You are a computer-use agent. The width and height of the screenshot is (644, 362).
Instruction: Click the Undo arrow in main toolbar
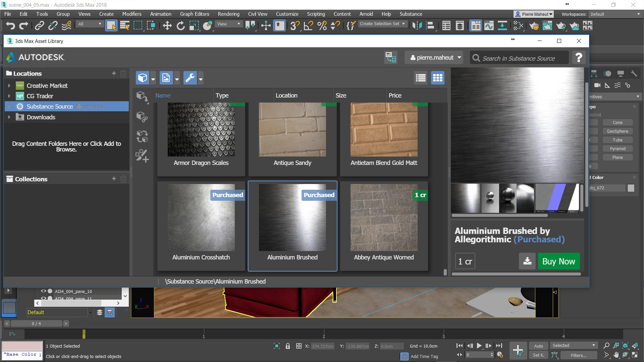(x=10, y=25)
